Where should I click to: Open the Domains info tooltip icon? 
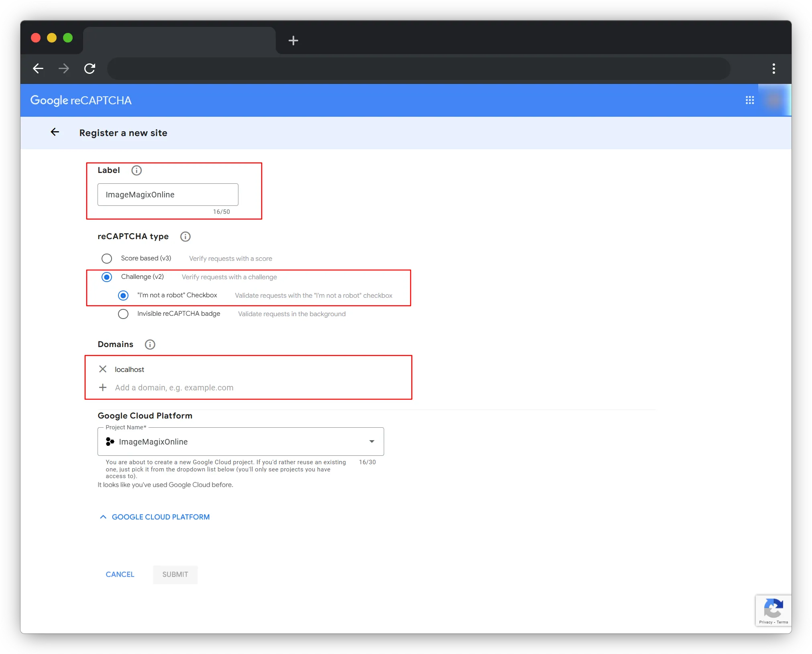[149, 344]
